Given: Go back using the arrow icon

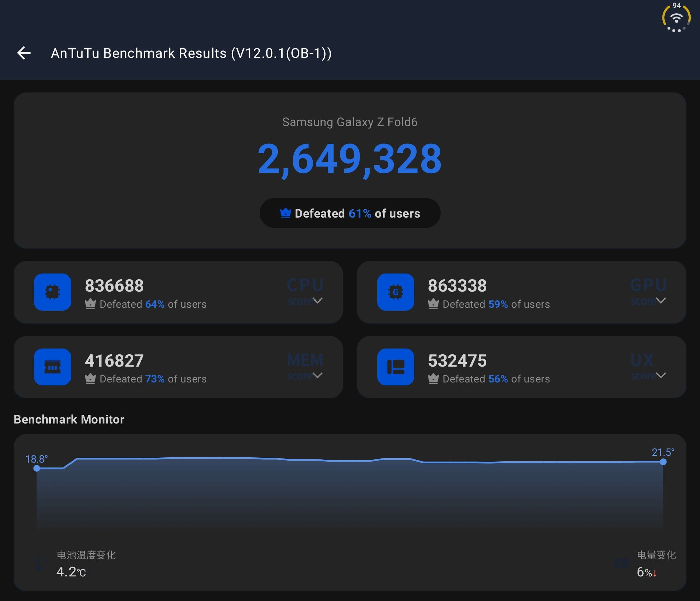Looking at the screenshot, I should point(24,53).
